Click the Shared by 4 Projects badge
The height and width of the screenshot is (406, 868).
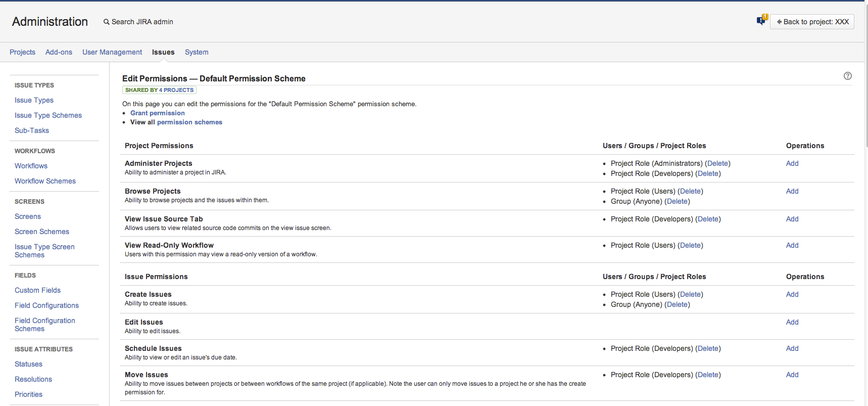[x=159, y=90]
